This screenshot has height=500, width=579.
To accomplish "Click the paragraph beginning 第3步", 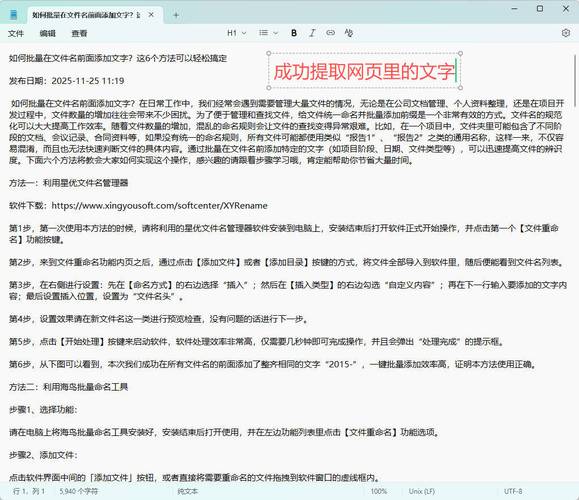I will [x=288, y=291].
